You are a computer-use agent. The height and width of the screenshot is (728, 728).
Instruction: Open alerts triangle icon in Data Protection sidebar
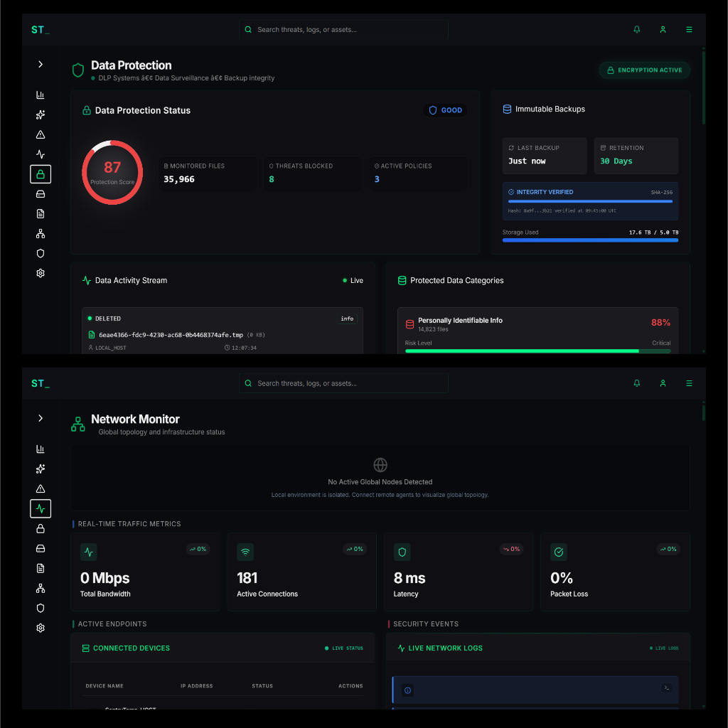click(x=41, y=134)
